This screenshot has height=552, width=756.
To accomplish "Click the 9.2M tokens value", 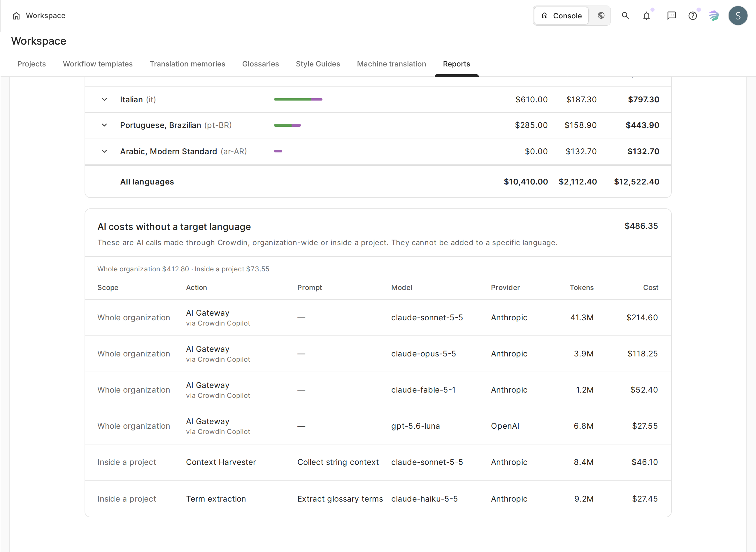I will (x=584, y=499).
